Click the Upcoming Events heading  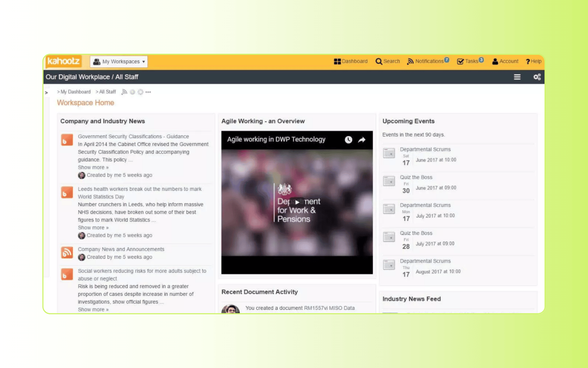tap(408, 121)
